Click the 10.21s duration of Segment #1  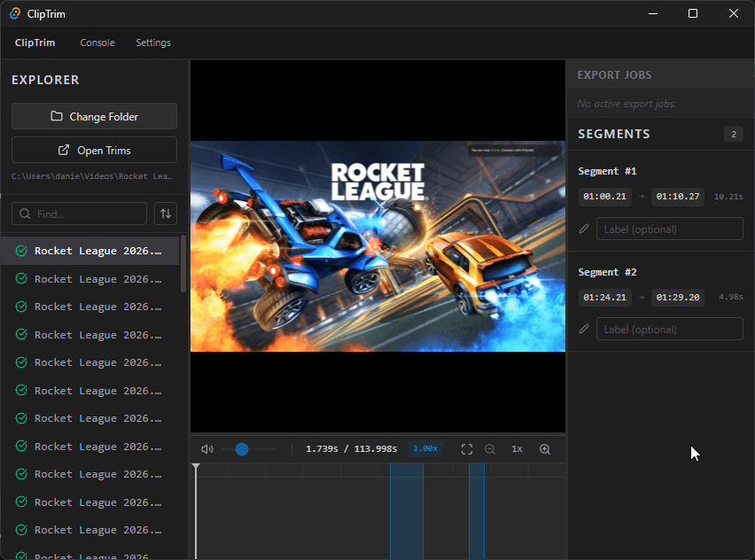[728, 197]
